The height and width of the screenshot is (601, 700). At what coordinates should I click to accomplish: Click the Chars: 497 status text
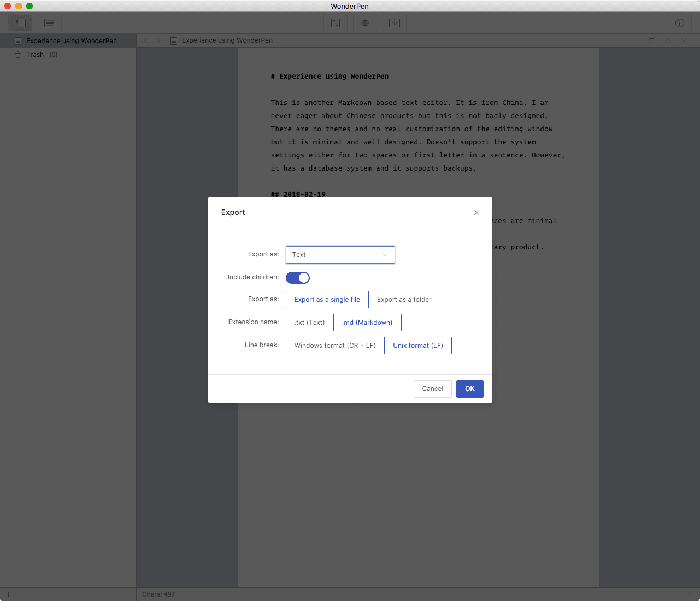click(x=158, y=594)
